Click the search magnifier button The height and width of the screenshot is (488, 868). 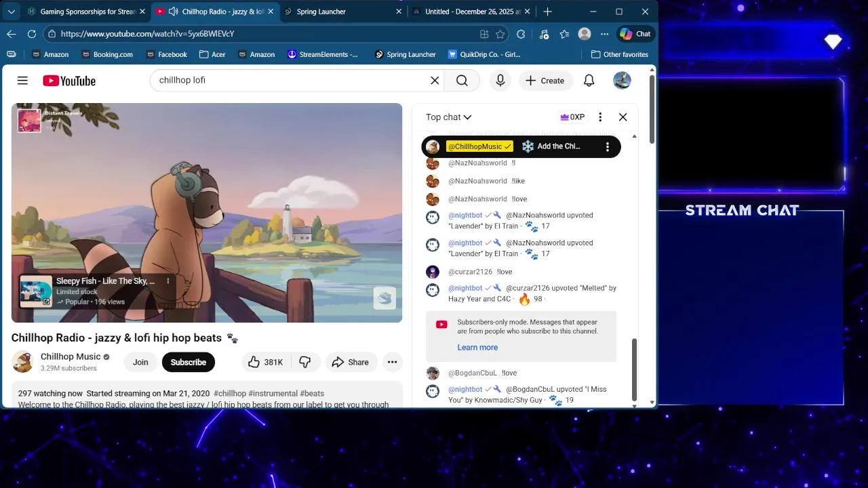tap(462, 81)
